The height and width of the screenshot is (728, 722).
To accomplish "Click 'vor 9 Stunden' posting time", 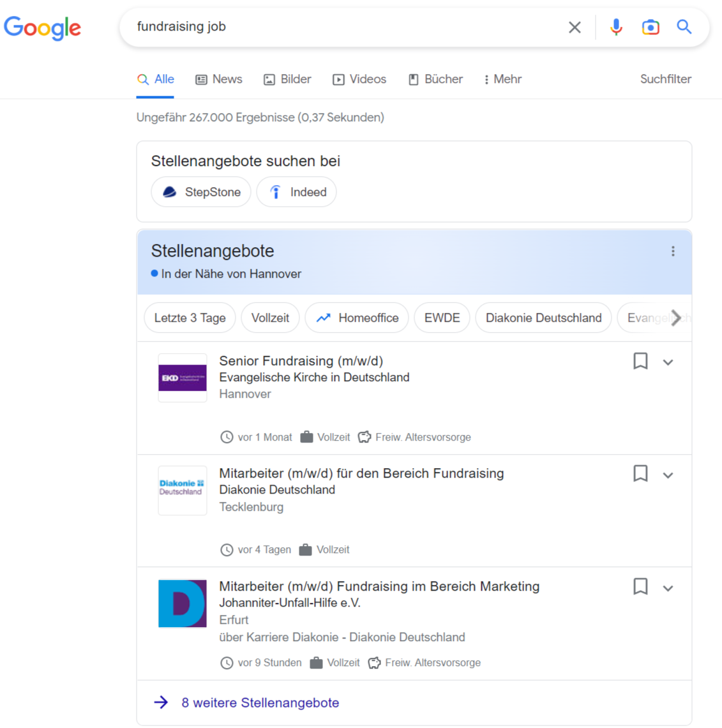I will pyautogui.click(x=269, y=662).
